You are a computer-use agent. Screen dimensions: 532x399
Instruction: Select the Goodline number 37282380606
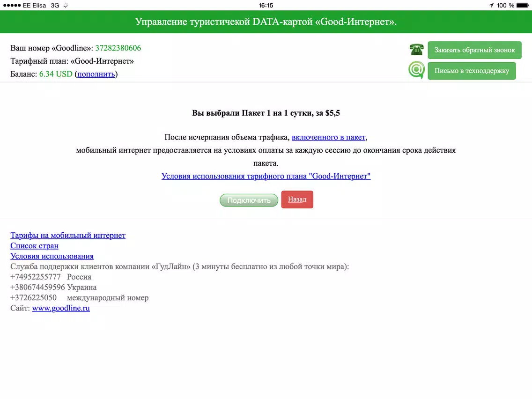tap(118, 48)
